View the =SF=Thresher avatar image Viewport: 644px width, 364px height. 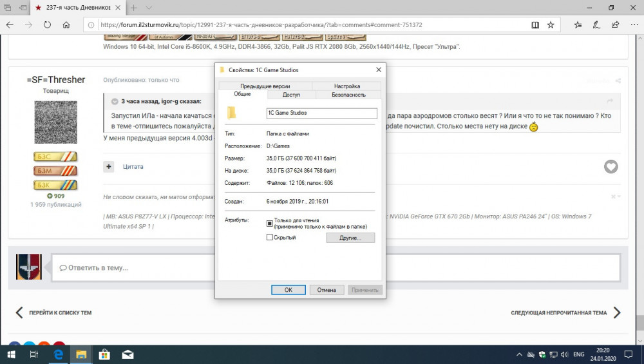tap(56, 122)
